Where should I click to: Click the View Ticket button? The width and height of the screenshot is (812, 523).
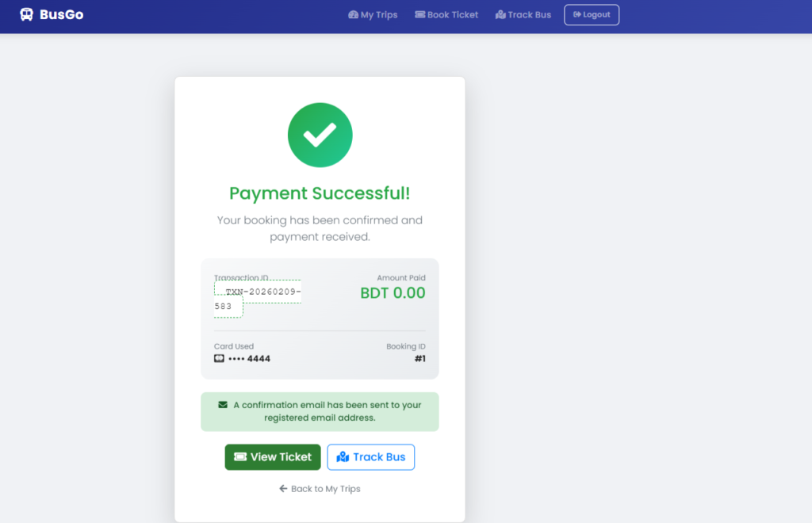(x=273, y=457)
